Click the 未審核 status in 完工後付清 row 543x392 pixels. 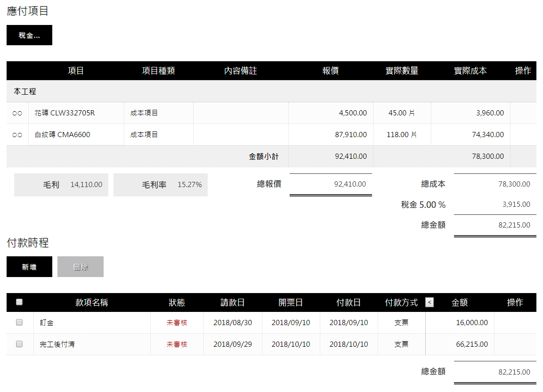pyautogui.click(x=177, y=344)
